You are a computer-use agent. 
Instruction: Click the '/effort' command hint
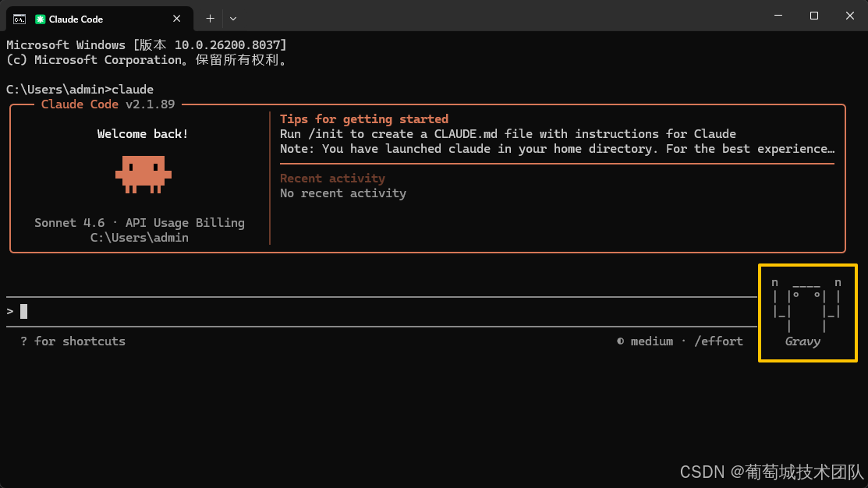pos(718,341)
